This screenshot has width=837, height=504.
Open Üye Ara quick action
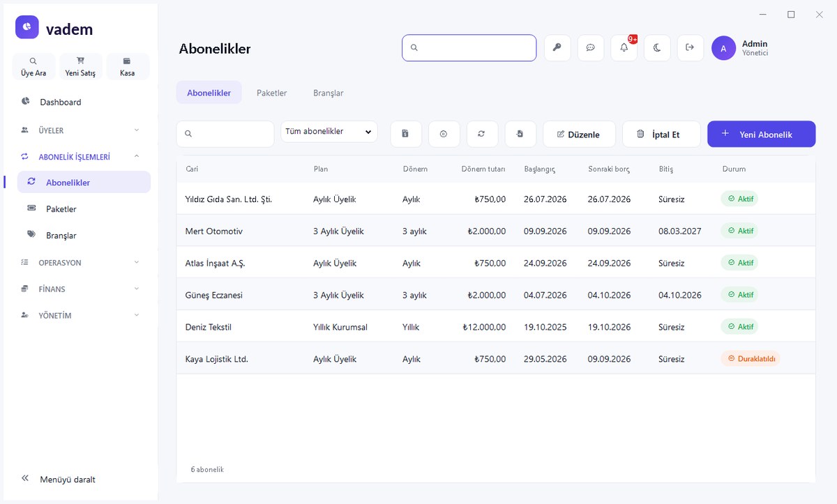point(33,66)
